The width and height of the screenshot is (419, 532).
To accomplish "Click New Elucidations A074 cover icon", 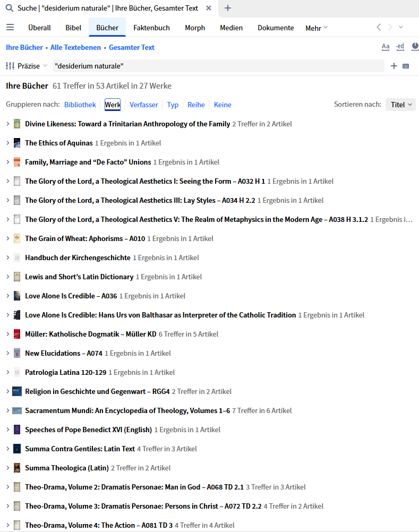I will point(17,353).
